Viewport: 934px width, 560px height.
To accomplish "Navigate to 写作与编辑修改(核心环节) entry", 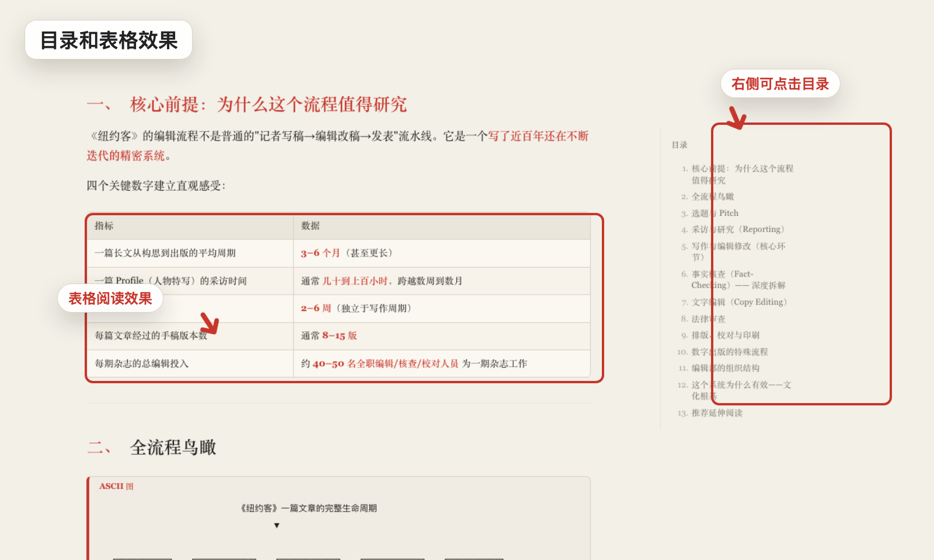I will click(x=738, y=251).
